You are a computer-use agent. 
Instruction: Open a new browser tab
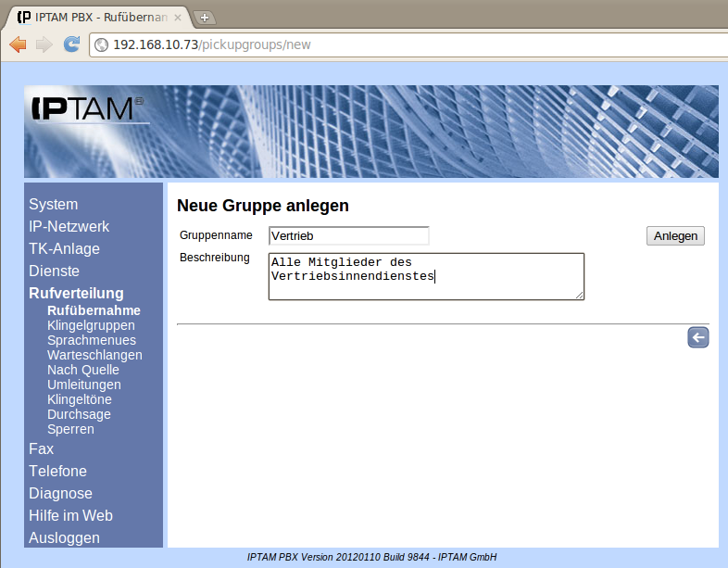[204, 18]
